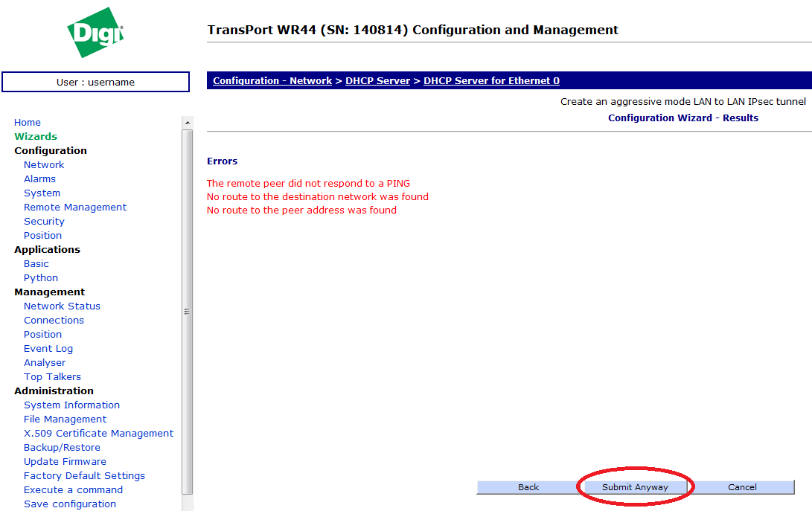Open Top Talkers management page
The width and height of the screenshot is (812, 511).
[52, 377]
